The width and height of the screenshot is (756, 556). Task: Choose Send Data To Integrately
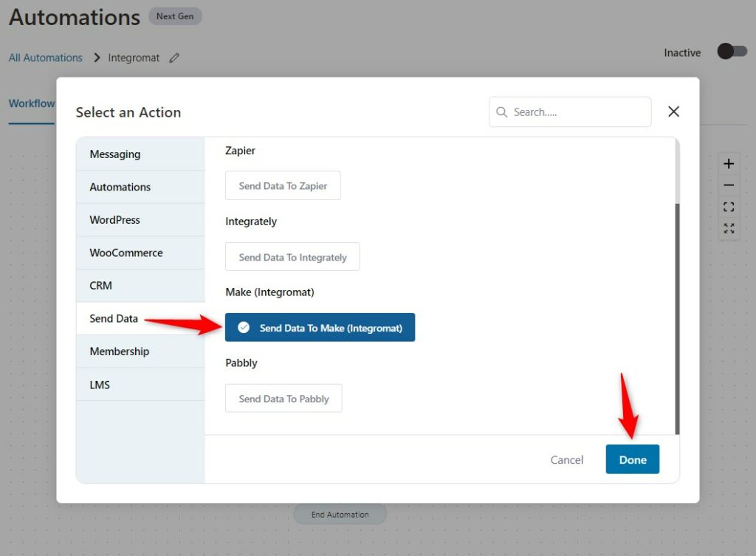[292, 257]
